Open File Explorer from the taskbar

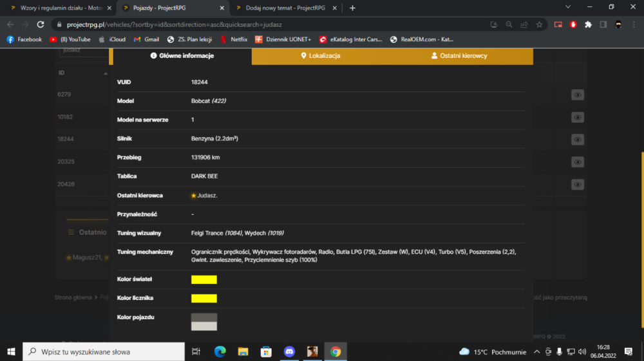(x=243, y=351)
